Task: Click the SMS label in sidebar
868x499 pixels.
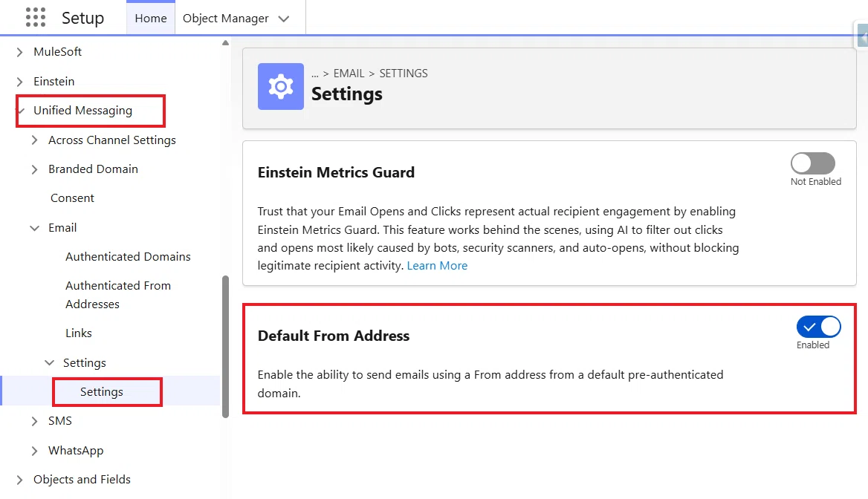Action: click(59, 420)
